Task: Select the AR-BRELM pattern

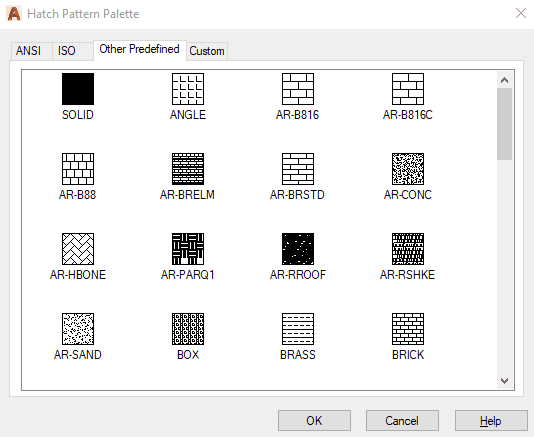Action: click(188, 169)
